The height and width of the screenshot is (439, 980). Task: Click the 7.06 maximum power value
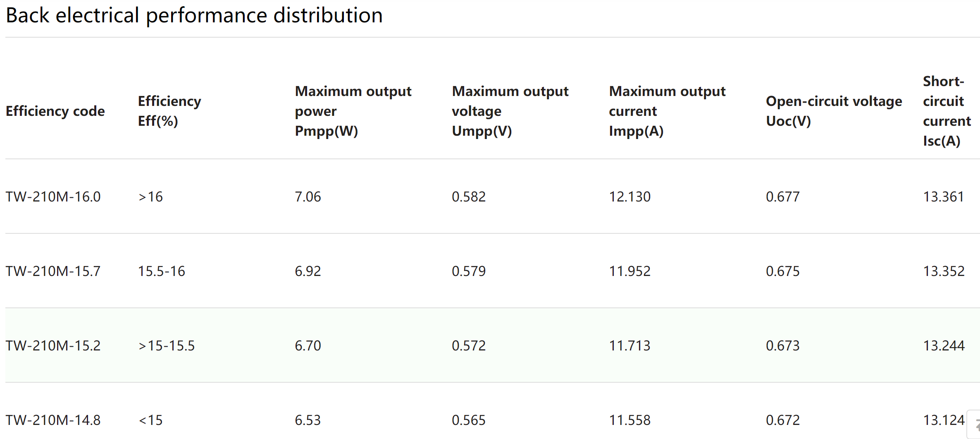(308, 197)
